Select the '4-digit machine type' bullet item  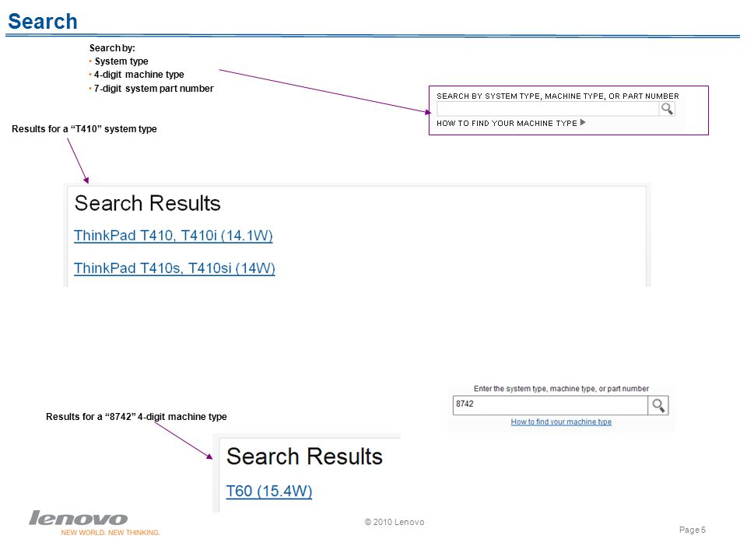point(139,75)
